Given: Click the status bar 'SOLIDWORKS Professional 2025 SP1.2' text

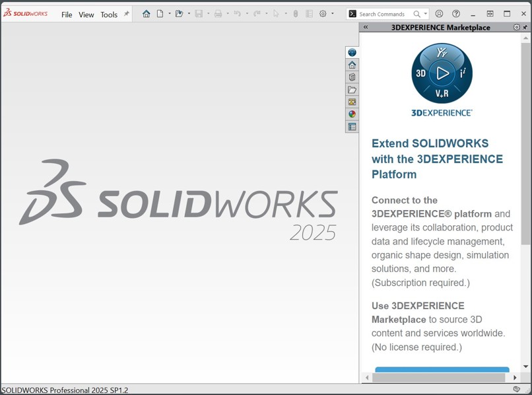Looking at the screenshot, I should pyautogui.click(x=65, y=390).
